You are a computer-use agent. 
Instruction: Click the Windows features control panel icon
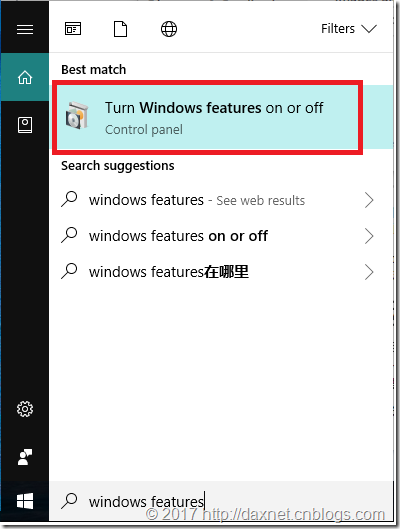coord(77,116)
